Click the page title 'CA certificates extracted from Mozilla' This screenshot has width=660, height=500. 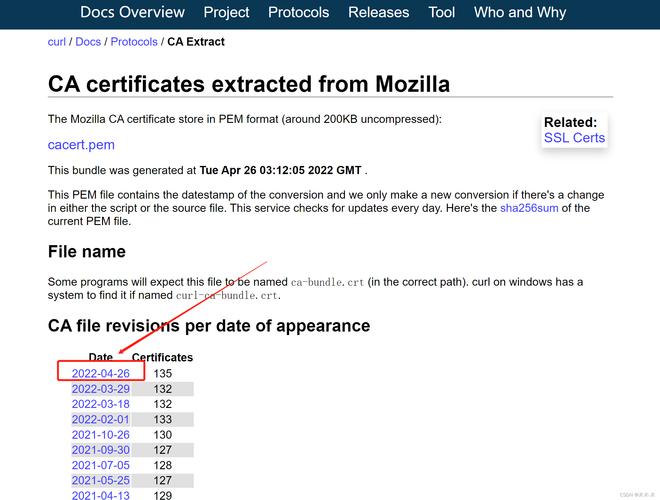coord(249,84)
